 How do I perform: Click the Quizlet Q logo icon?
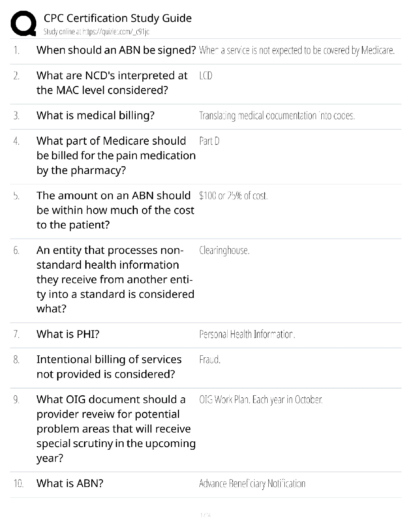click(24, 23)
